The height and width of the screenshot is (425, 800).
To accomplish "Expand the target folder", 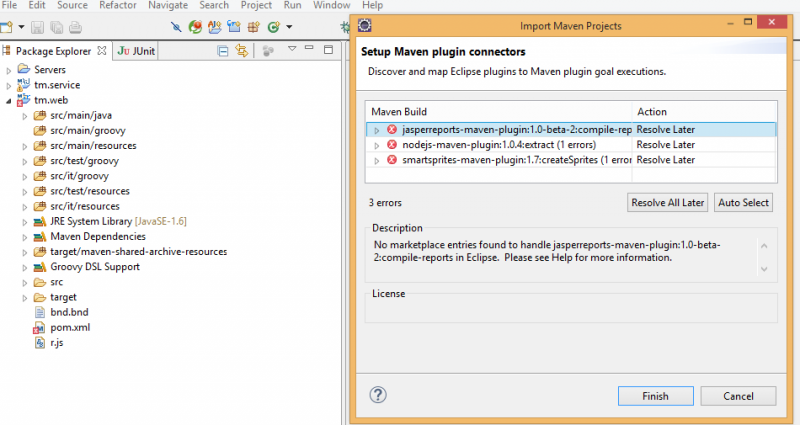I will point(24,298).
